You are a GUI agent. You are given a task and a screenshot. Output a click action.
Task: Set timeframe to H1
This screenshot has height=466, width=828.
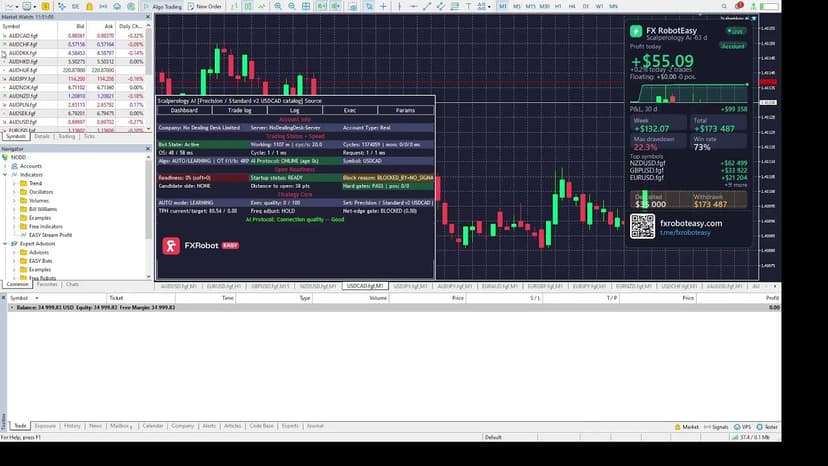[558, 6]
